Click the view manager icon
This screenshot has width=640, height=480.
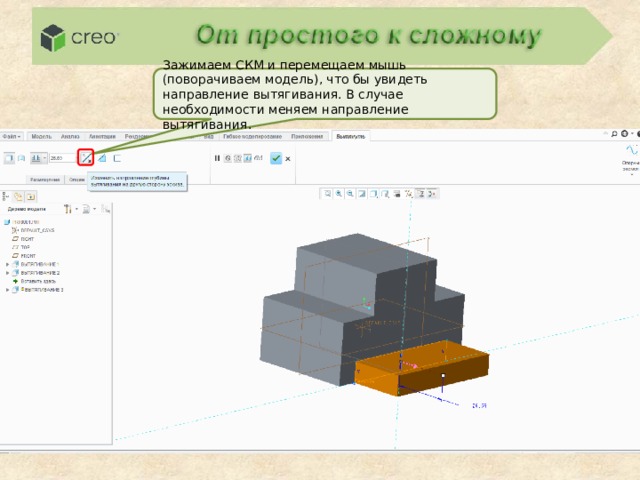tap(397, 194)
